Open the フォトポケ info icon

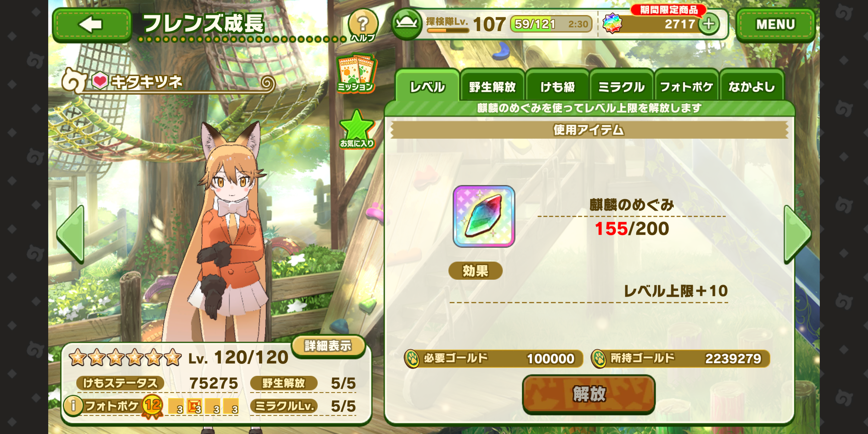[73, 405]
